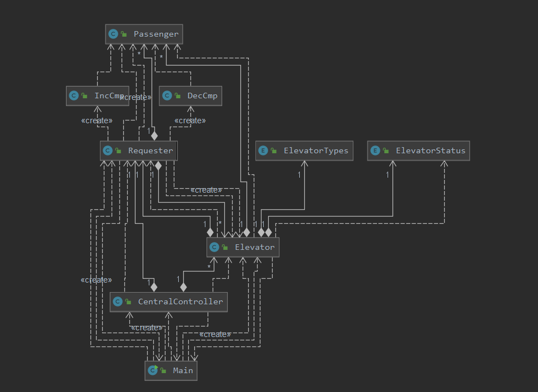538x392 pixels.
Task: Click the class icon on IncCmp node
Action: [74, 96]
